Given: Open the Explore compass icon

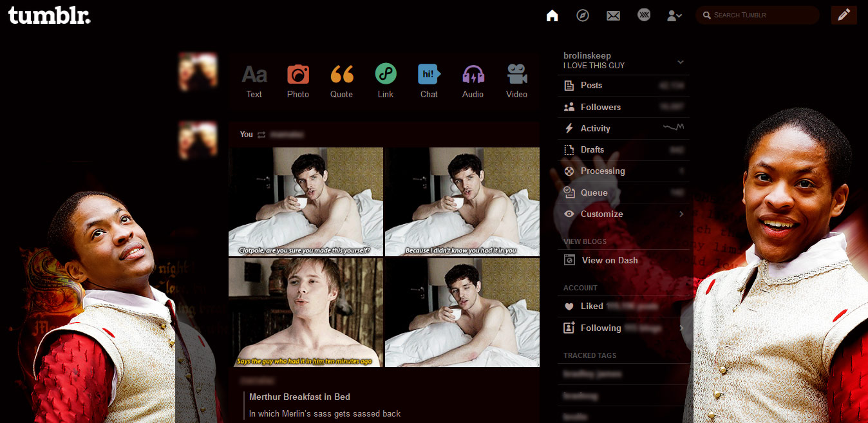Looking at the screenshot, I should pos(583,15).
